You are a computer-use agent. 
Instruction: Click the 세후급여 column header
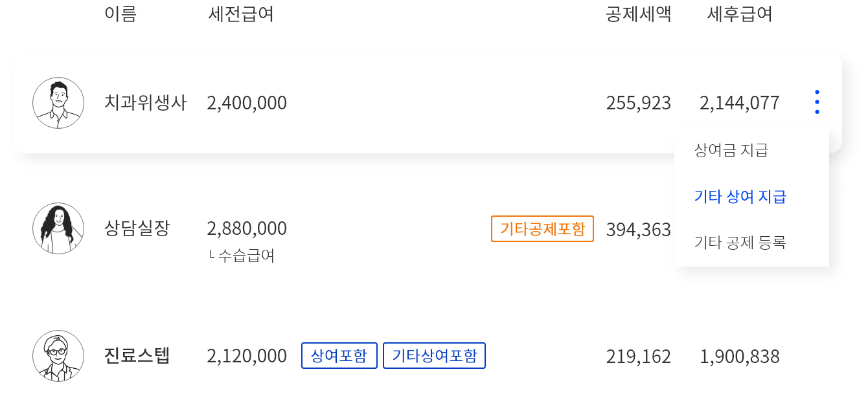(x=740, y=14)
